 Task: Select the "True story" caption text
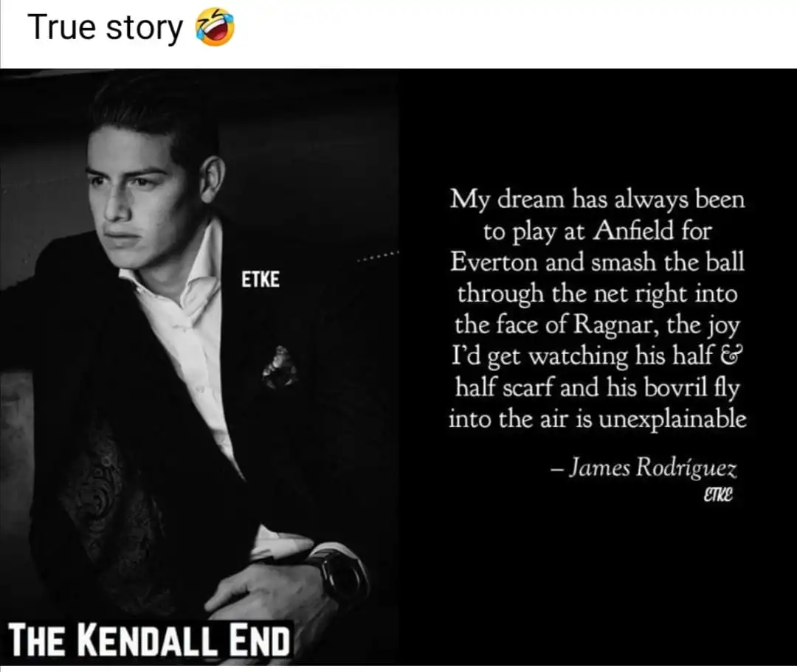coord(106,28)
